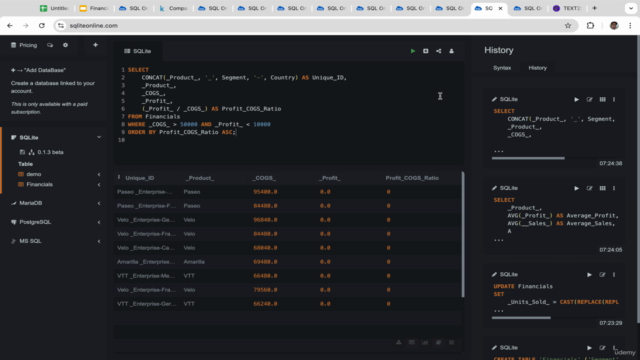Viewport: 640px width, 360px height.
Task: Click into the SQL editor at the ORDER BY line
Action: [x=182, y=132]
